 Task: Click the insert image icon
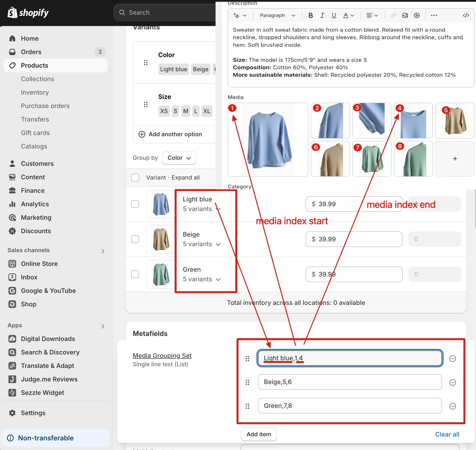(x=405, y=15)
